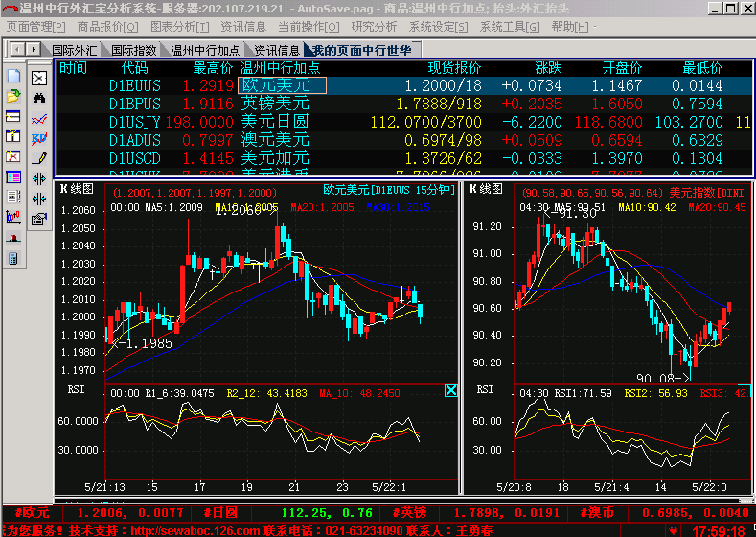Select the D1BPUS 英镑美元 row
This screenshot has height=537, width=756.
coord(274,104)
